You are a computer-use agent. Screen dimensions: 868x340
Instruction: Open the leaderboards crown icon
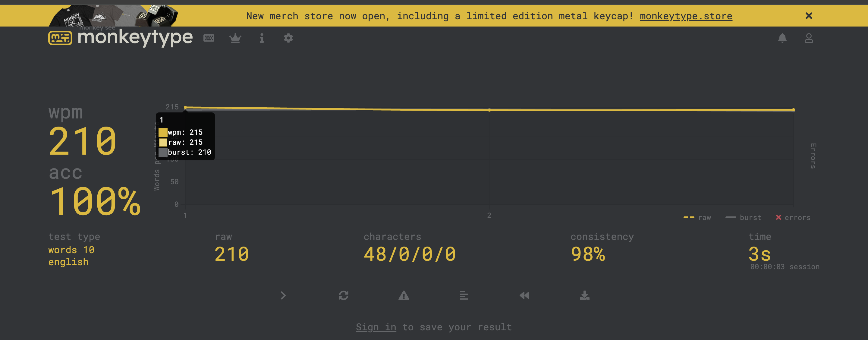point(235,38)
